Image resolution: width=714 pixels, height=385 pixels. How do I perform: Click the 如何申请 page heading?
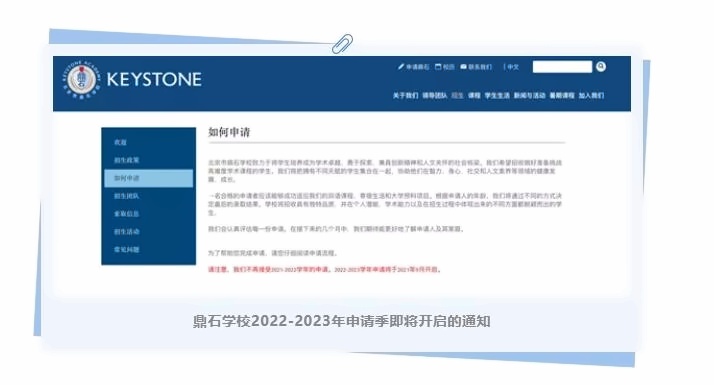click(229, 132)
